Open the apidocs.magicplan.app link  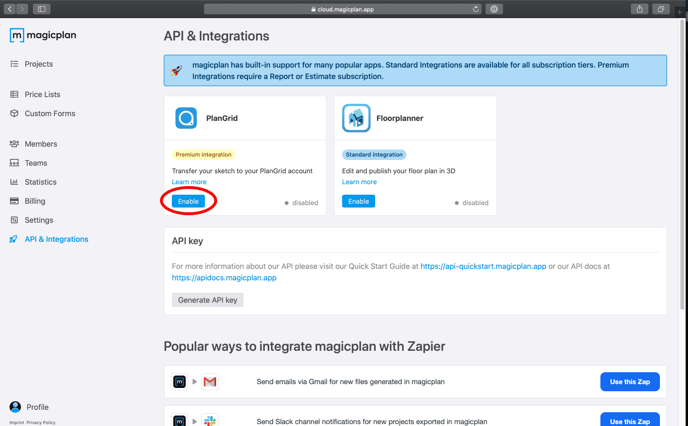[224, 278]
